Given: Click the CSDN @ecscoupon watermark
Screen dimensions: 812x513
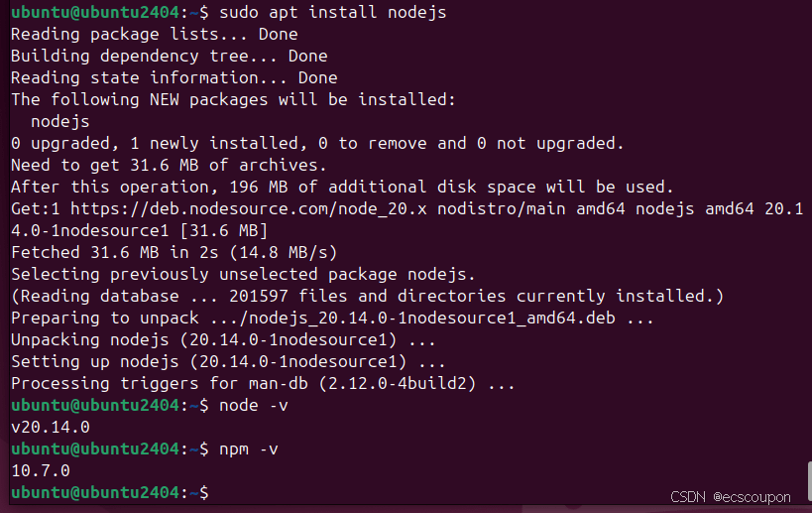Looking at the screenshot, I should click(730, 497).
